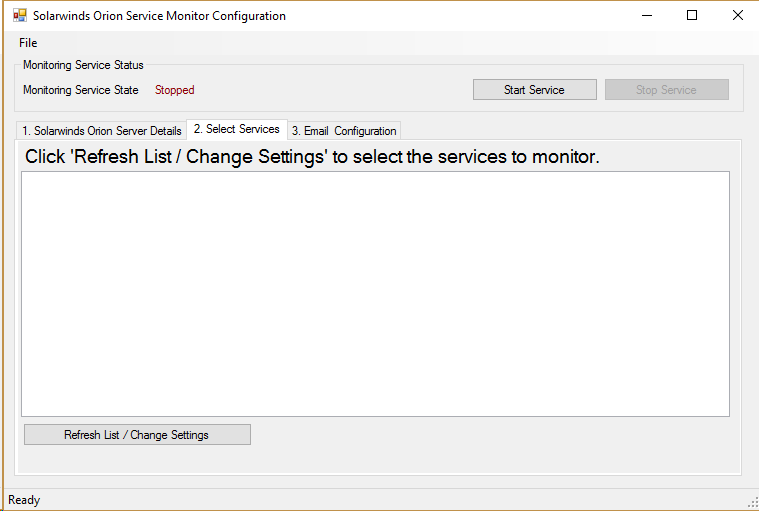Screen dimensions: 759x511
Task: Select the 2. Select Services tab
Action: [x=237, y=129]
